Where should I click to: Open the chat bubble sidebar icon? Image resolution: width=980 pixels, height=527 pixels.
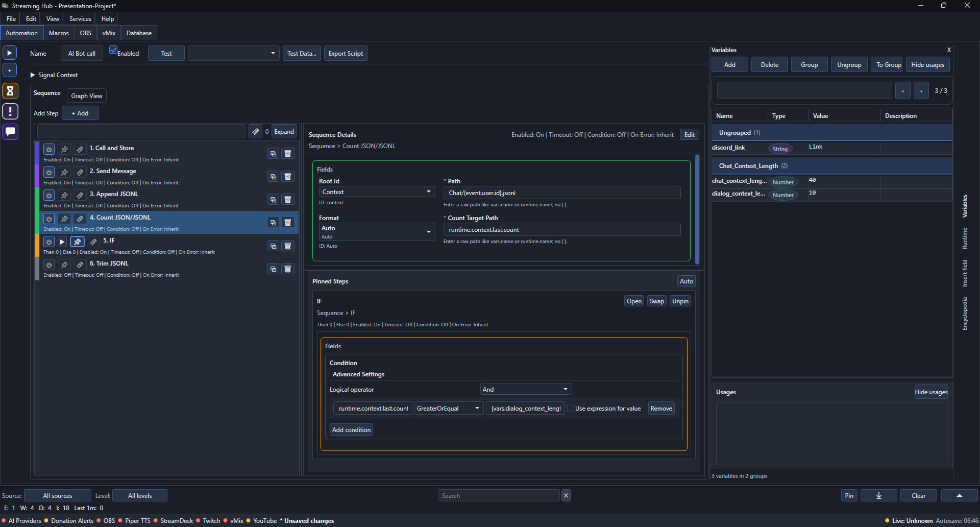click(x=10, y=132)
